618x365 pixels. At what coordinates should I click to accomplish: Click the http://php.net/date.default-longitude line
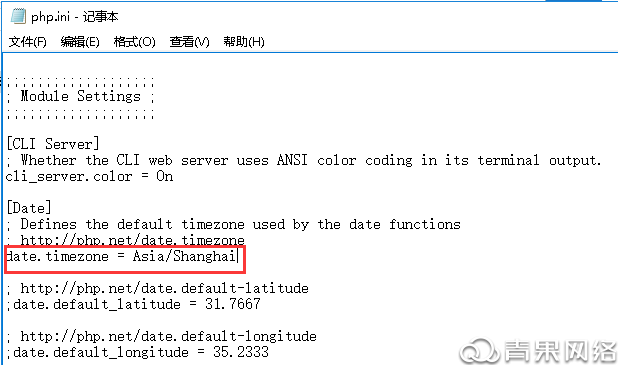point(162,336)
